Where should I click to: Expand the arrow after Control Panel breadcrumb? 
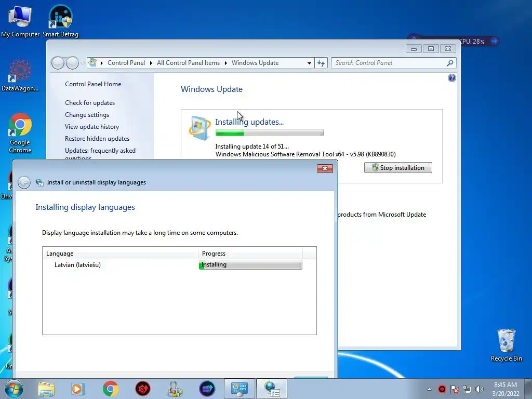pyautogui.click(x=151, y=63)
